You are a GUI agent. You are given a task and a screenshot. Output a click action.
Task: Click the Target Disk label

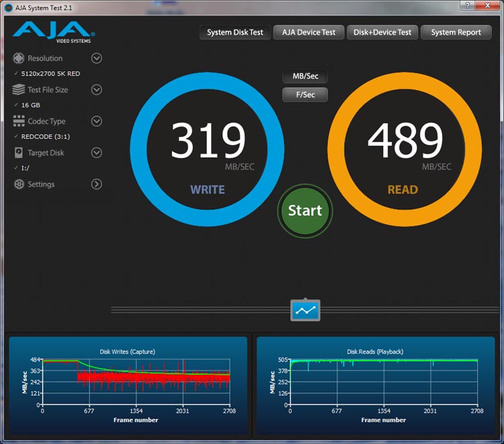[46, 152]
